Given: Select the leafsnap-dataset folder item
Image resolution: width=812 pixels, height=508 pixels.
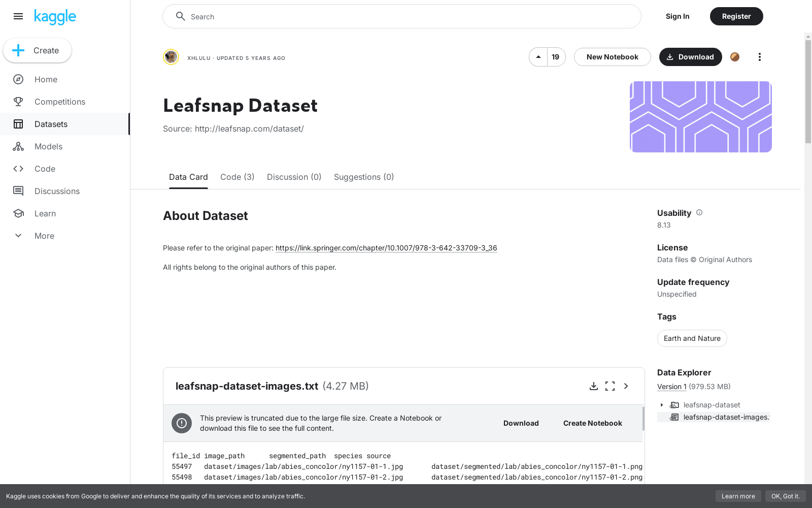Looking at the screenshot, I should tap(712, 405).
